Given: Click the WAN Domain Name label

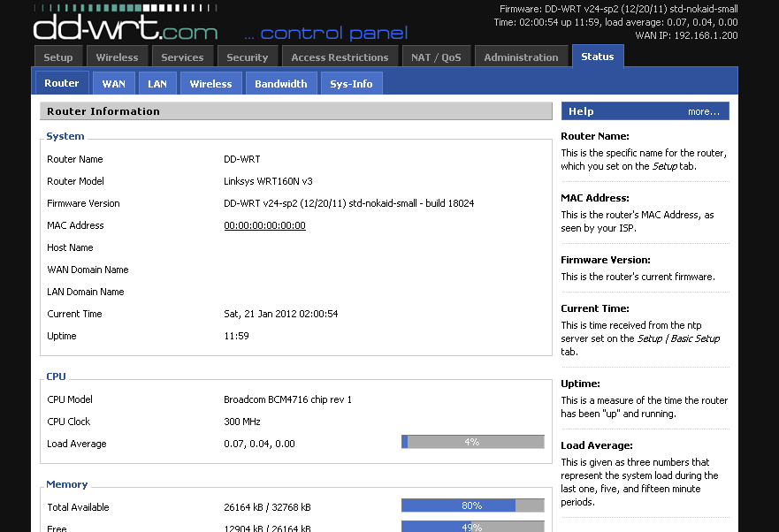Looking at the screenshot, I should [88, 270].
